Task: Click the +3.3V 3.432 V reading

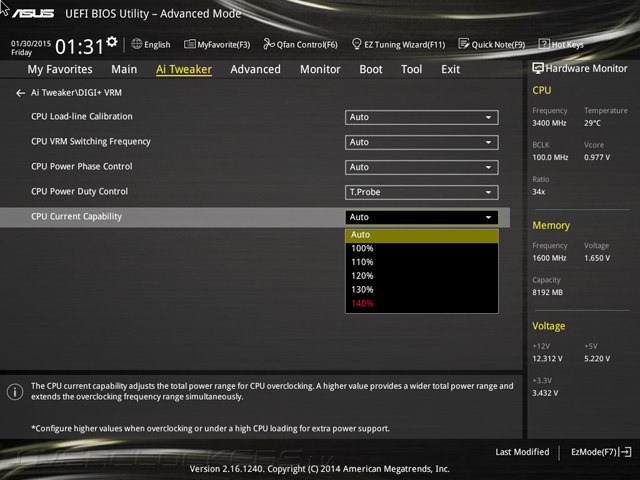Action: pos(545,393)
